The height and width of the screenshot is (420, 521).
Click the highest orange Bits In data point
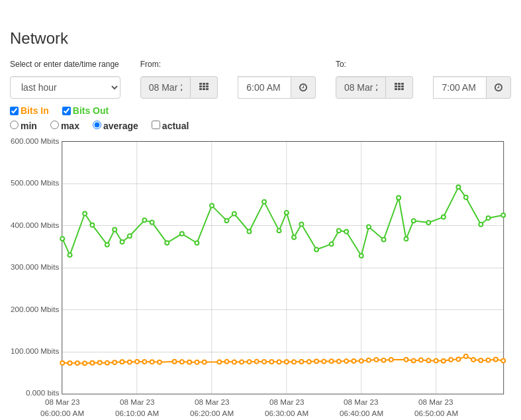466,356
